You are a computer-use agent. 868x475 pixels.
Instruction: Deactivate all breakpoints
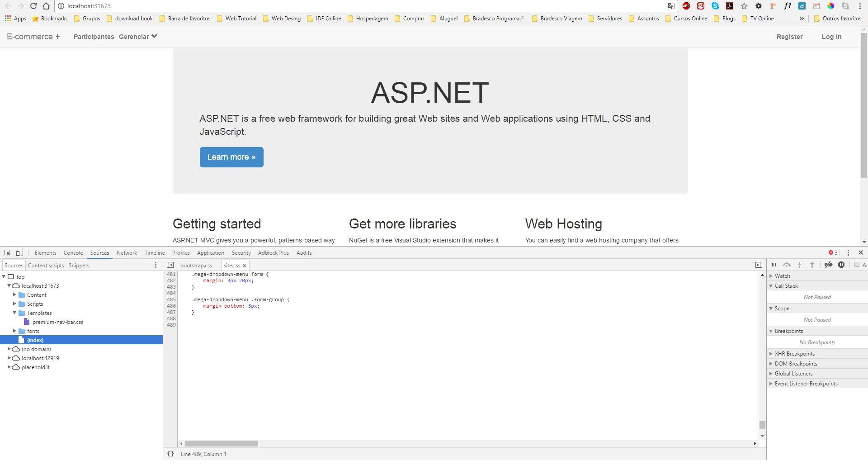pyautogui.click(x=828, y=265)
